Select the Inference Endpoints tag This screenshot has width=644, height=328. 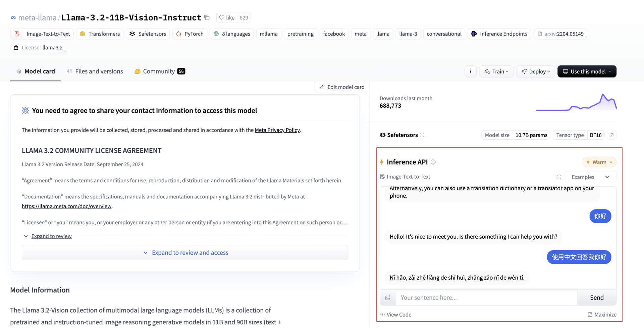[499, 34]
